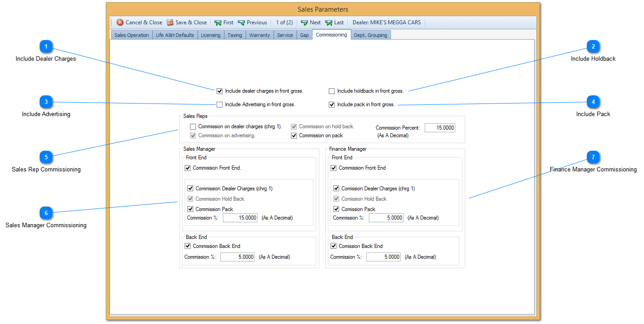644x324 pixels.
Task: Click Finance Manager Back End Commission % field
Action: [x=383, y=257]
